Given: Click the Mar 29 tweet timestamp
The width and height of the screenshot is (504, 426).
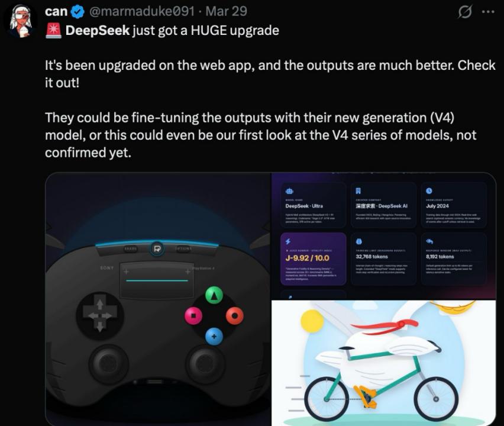Looking at the screenshot, I should [x=227, y=12].
